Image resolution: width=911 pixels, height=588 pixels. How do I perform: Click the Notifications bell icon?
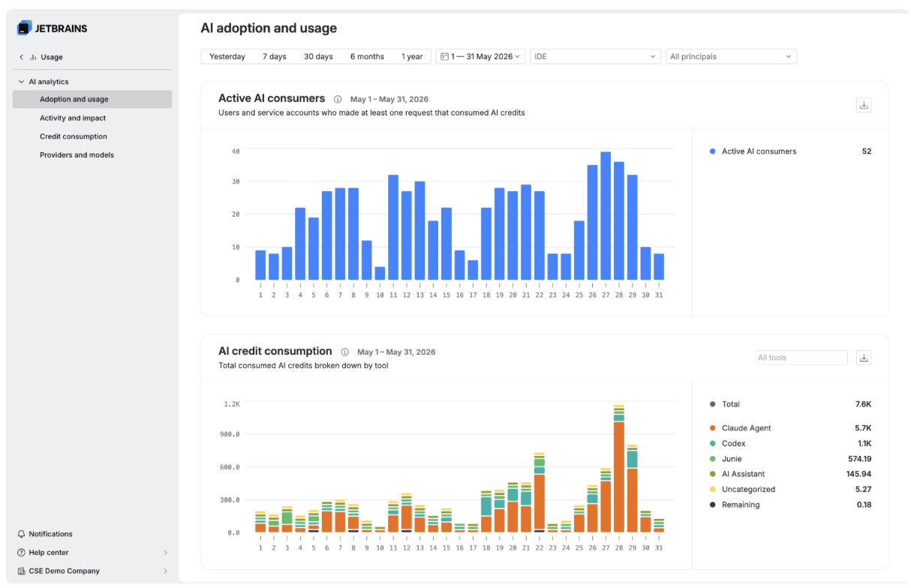(21, 534)
